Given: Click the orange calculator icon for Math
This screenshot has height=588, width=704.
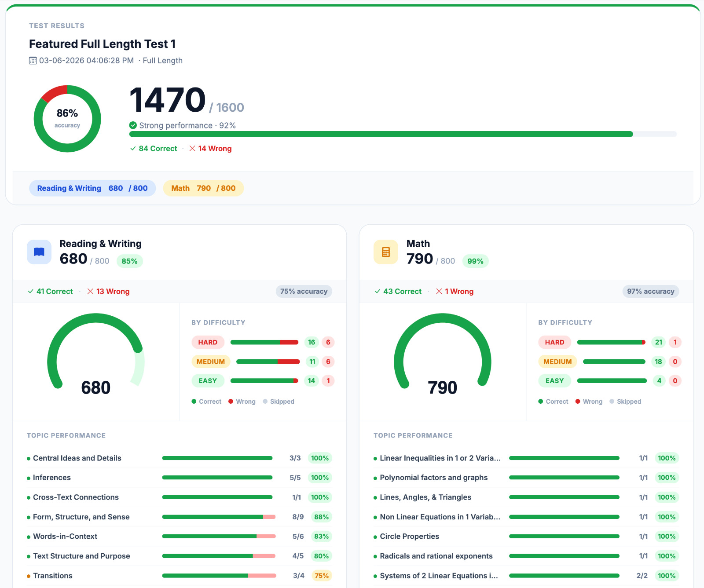Looking at the screenshot, I should (386, 252).
